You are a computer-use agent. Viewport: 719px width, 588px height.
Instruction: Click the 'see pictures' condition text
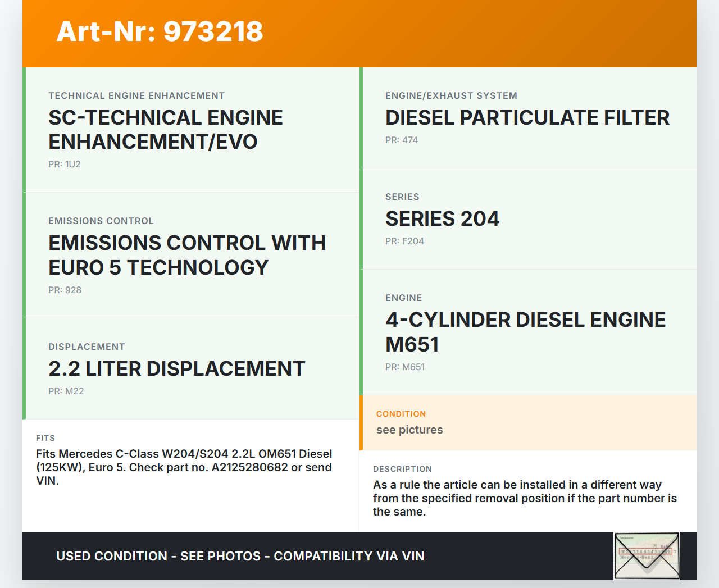coord(409,430)
